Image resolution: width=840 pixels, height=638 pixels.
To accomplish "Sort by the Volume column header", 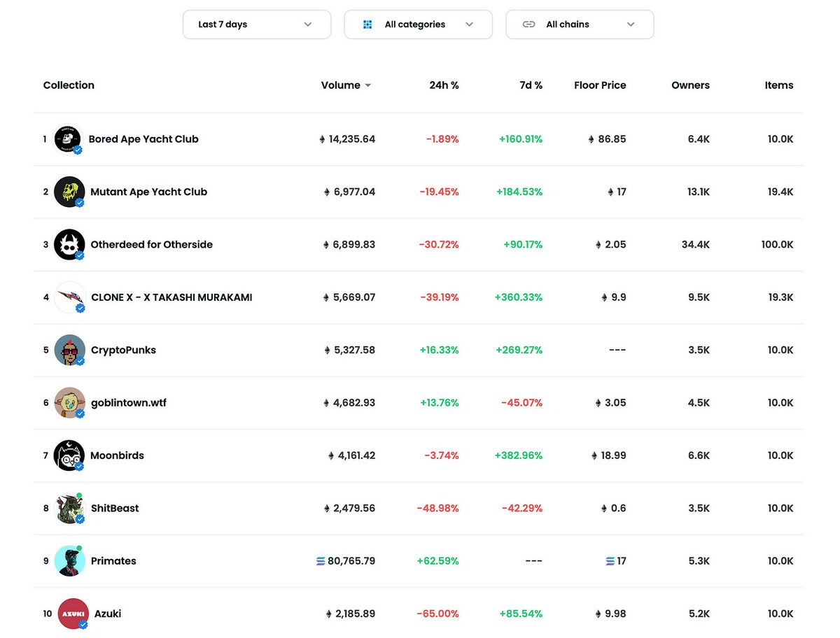I will tap(346, 85).
